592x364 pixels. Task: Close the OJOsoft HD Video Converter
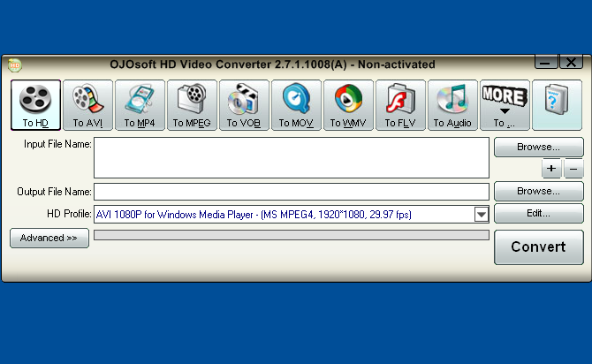click(571, 63)
